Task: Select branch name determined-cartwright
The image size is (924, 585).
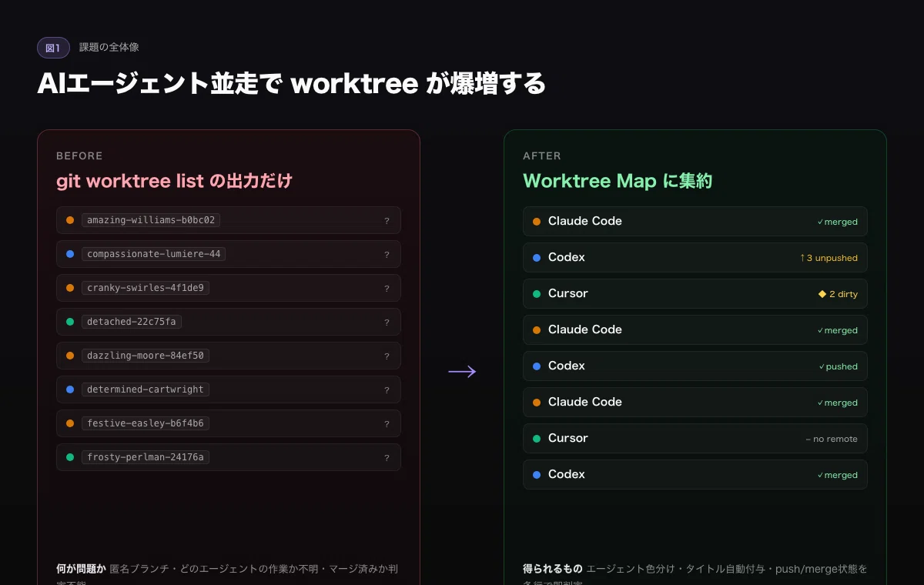Action: [146, 389]
